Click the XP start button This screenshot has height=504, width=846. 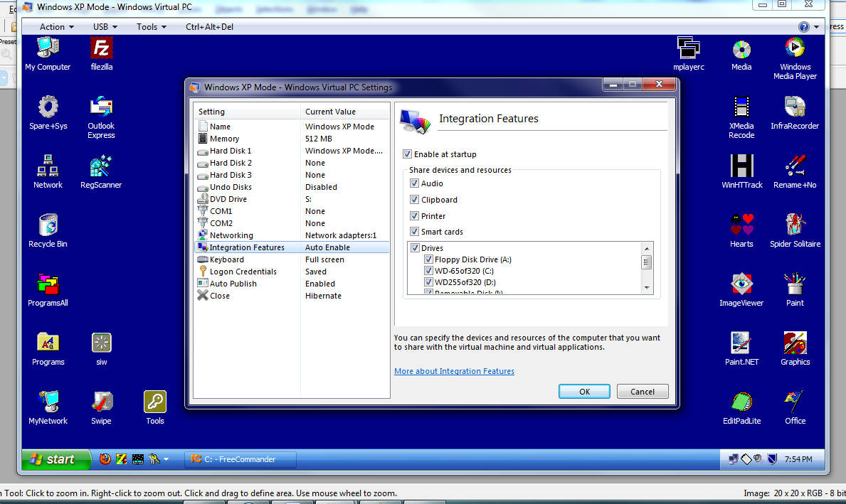coord(55,459)
